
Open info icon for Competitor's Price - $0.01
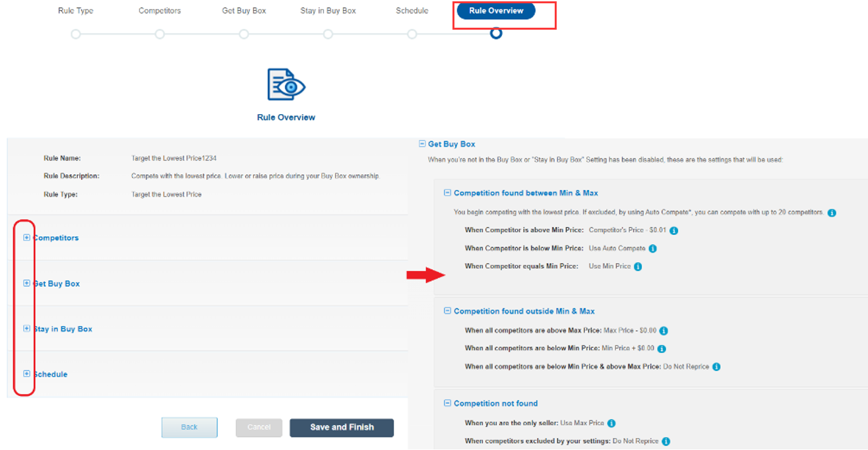(x=674, y=231)
